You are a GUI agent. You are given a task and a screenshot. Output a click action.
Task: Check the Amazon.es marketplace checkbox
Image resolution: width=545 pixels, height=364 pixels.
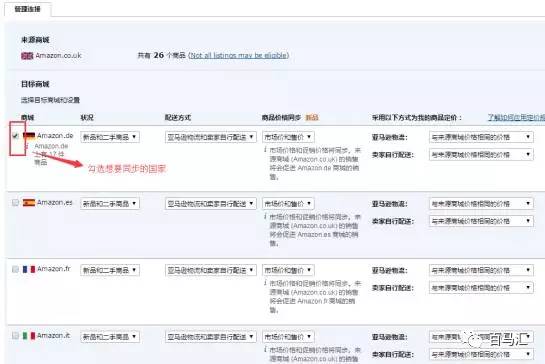point(15,202)
